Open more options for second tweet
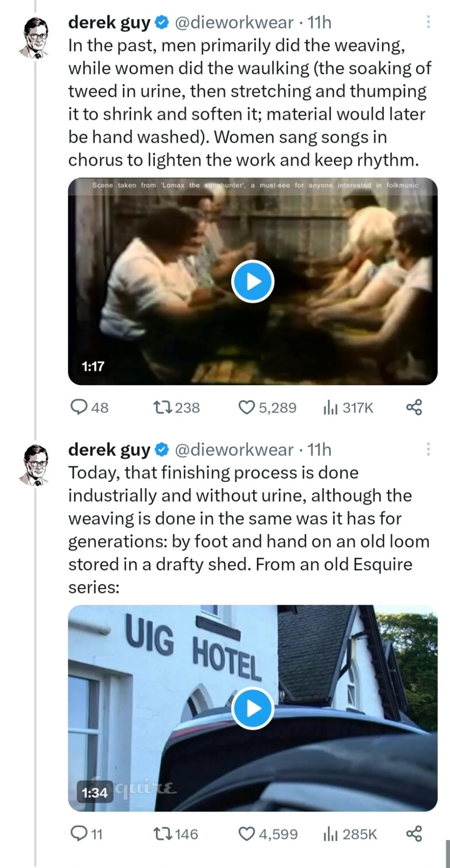Screen dimensions: 450x868 click(x=428, y=449)
